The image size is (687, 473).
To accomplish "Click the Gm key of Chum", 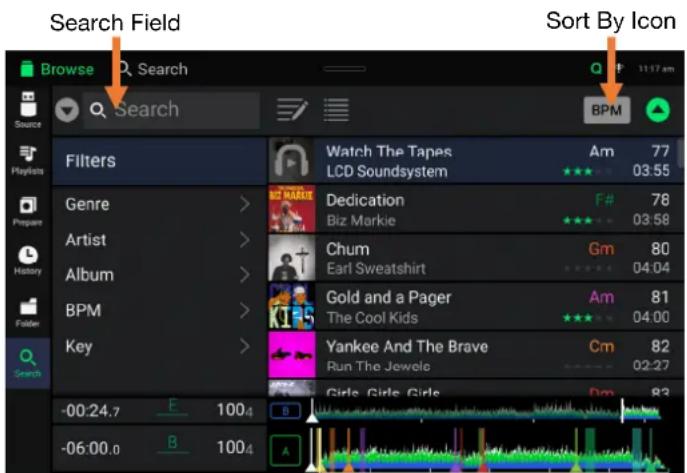I will pyautogui.click(x=601, y=249).
